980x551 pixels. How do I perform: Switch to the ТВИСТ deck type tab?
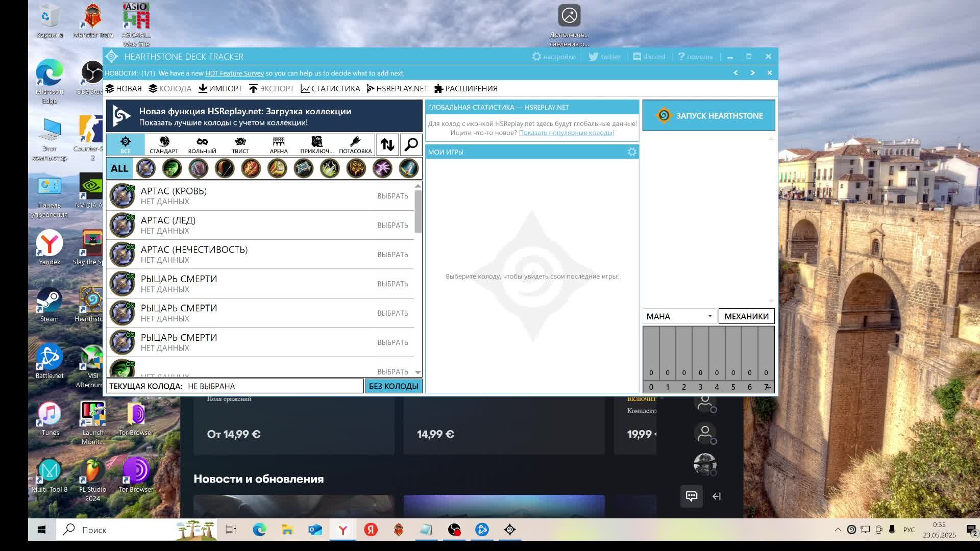coord(240,145)
